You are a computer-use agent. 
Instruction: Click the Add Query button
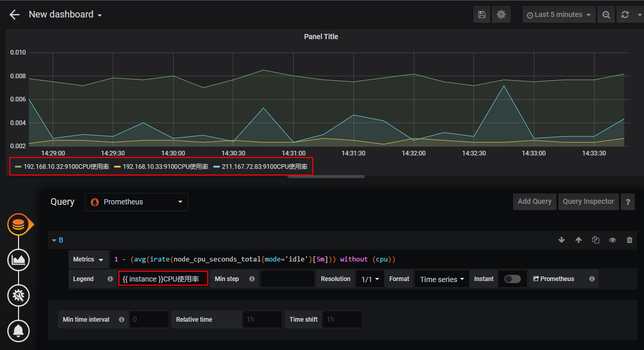pyautogui.click(x=534, y=201)
